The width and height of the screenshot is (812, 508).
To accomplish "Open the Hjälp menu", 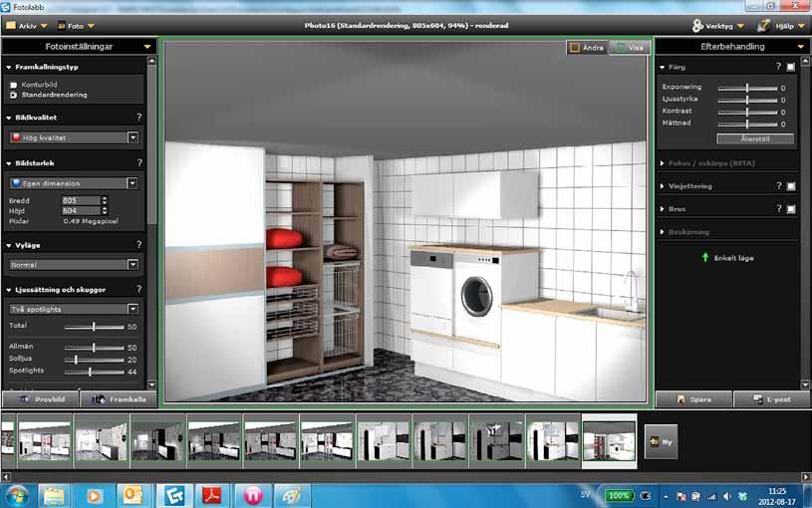I will tap(782, 25).
